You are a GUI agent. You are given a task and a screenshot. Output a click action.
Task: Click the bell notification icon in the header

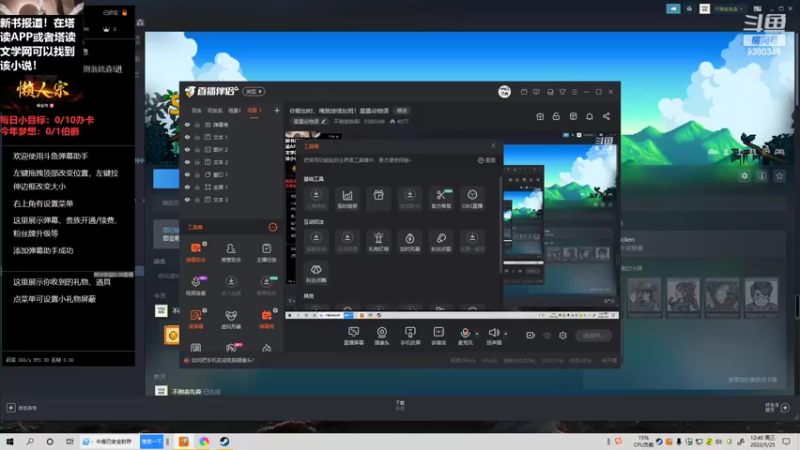(589, 116)
